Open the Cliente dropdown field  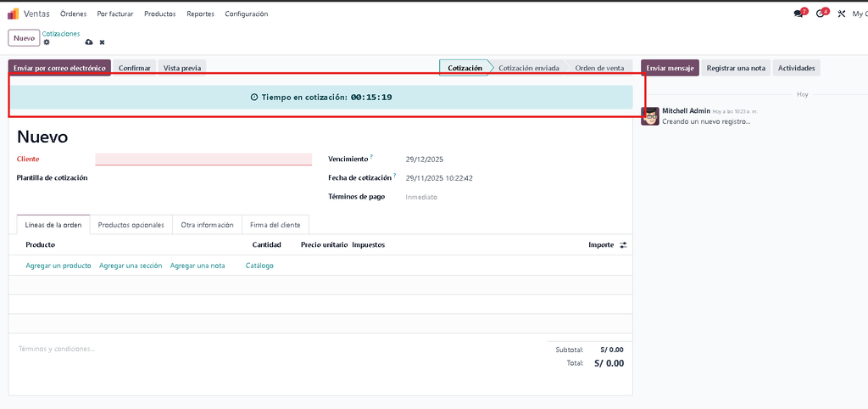coord(203,159)
